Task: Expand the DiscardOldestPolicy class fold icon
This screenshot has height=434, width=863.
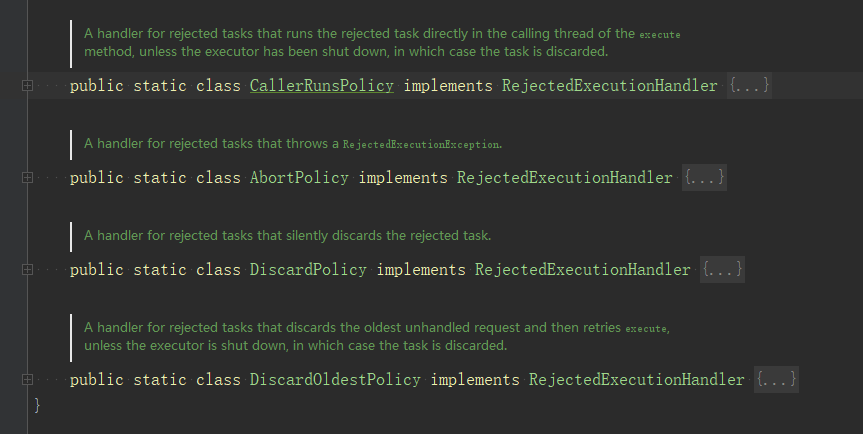Action: coord(27,379)
